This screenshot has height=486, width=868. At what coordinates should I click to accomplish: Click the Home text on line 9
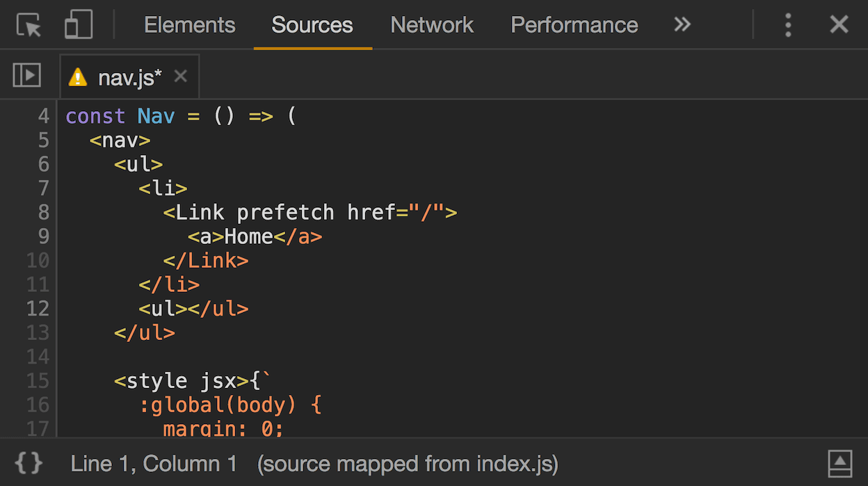(248, 236)
